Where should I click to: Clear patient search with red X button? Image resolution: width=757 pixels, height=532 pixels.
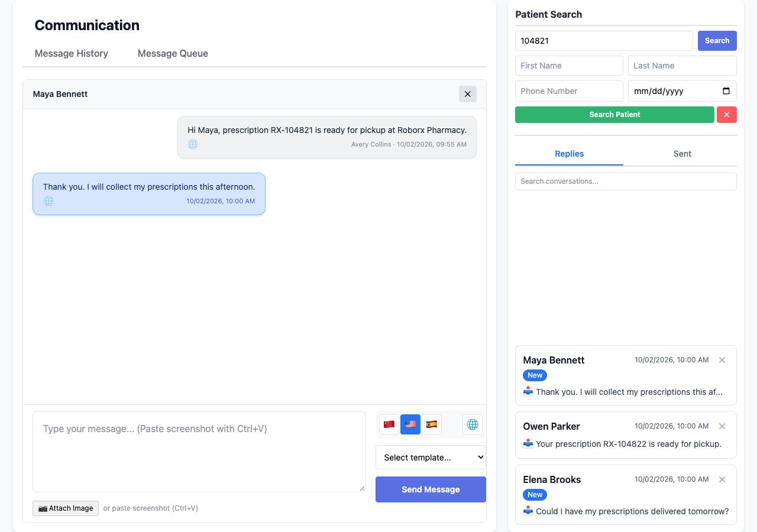pyautogui.click(x=727, y=115)
